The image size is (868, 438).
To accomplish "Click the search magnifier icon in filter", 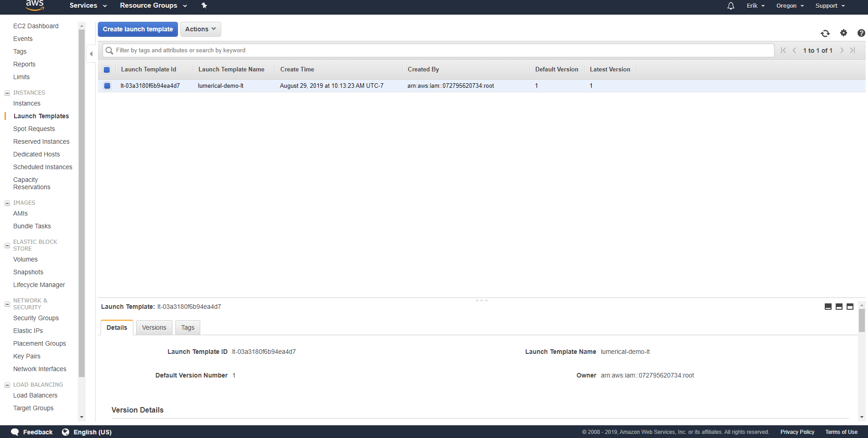I will [x=109, y=50].
